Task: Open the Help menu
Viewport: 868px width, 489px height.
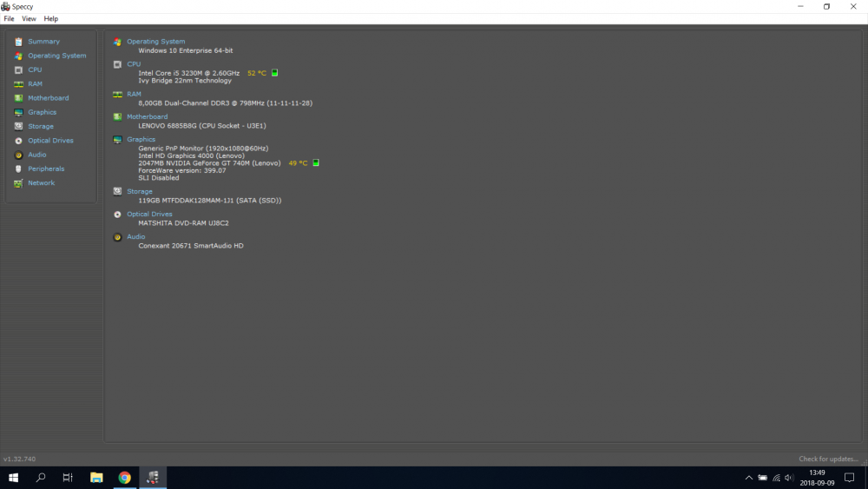Action: [x=51, y=19]
